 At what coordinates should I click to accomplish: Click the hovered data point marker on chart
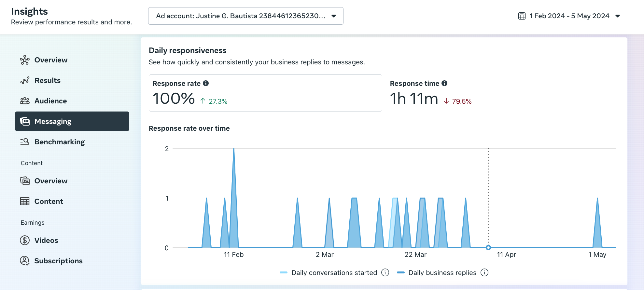tap(488, 248)
